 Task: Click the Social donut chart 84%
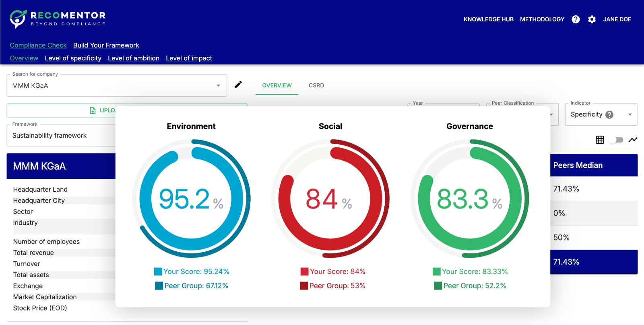[x=330, y=199]
